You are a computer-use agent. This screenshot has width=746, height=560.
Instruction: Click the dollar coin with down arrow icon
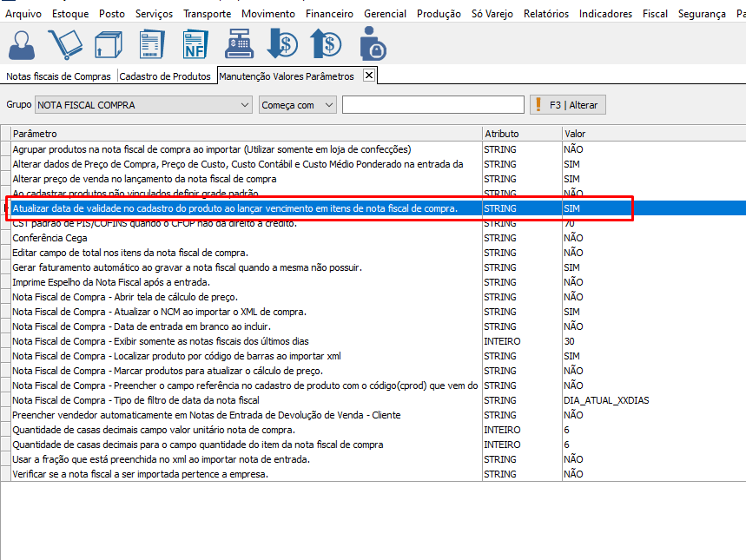click(x=282, y=43)
